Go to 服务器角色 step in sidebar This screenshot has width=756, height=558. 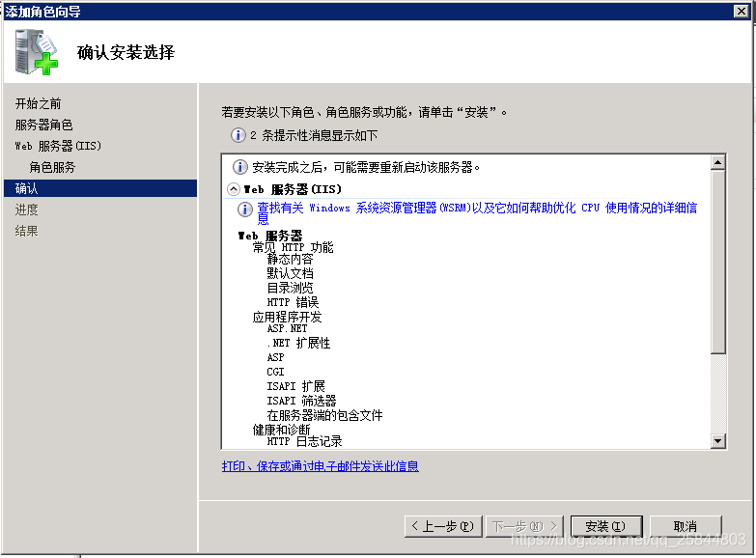point(43,125)
